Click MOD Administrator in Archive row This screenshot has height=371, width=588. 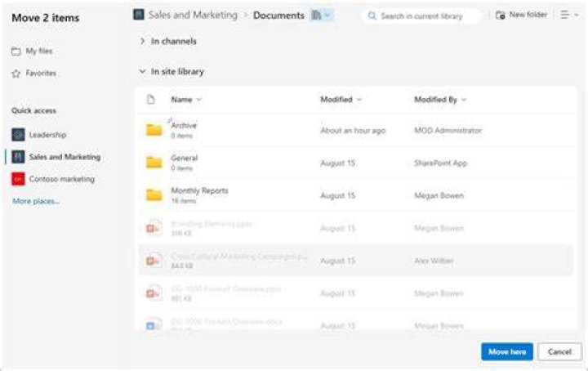(x=448, y=131)
